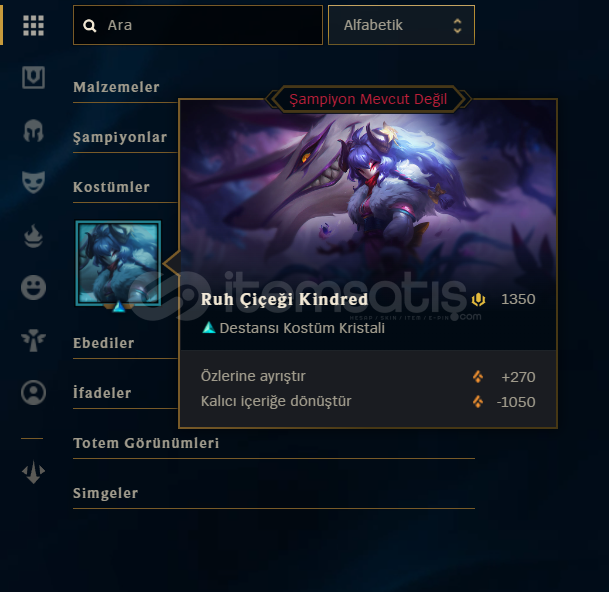This screenshot has width=609, height=592.
Task: Select the ward skins filter icon
Action: tap(33, 340)
